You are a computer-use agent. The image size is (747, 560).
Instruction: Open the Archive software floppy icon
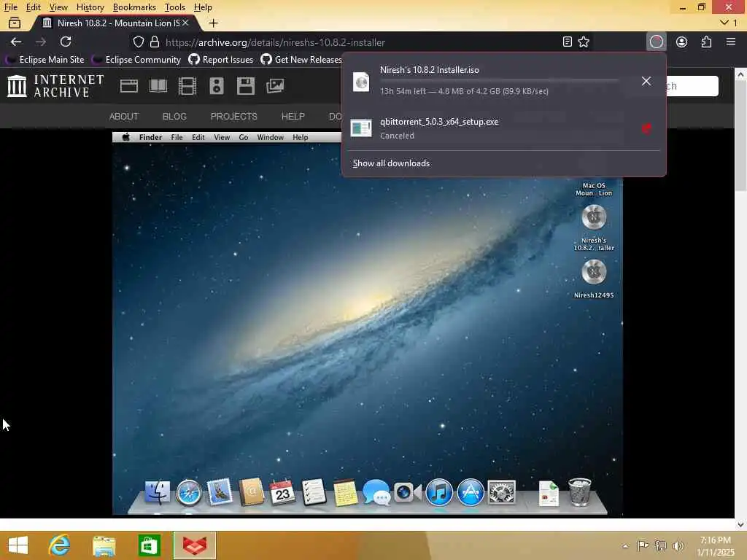click(245, 86)
